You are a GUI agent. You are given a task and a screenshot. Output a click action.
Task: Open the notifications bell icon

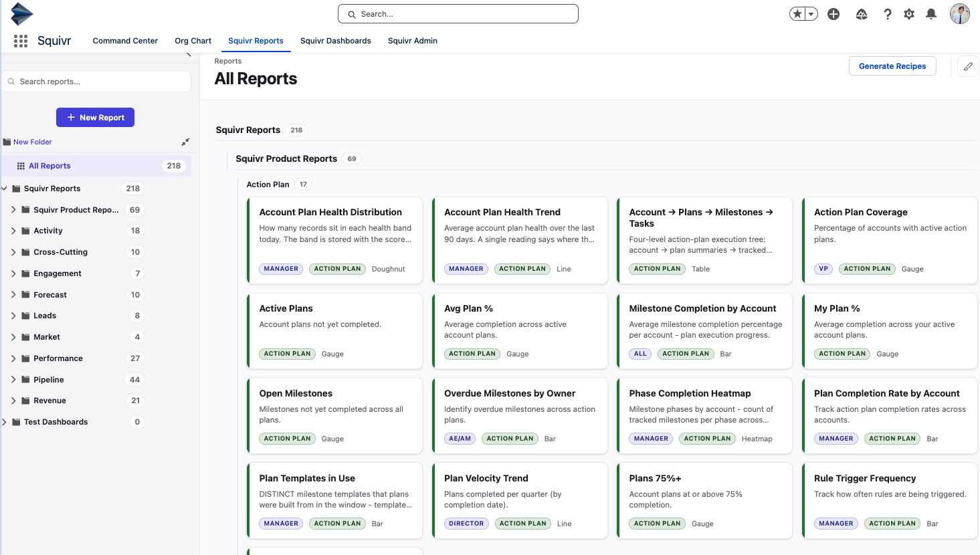931,14
